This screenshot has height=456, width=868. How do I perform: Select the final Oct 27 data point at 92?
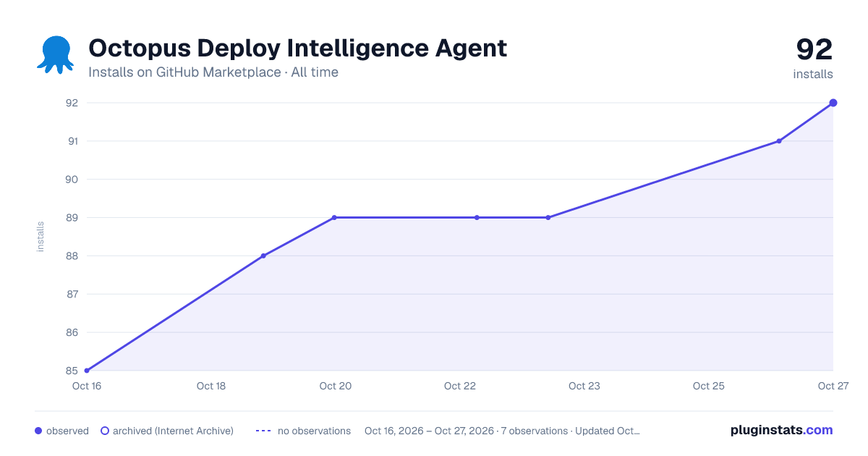tap(833, 103)
